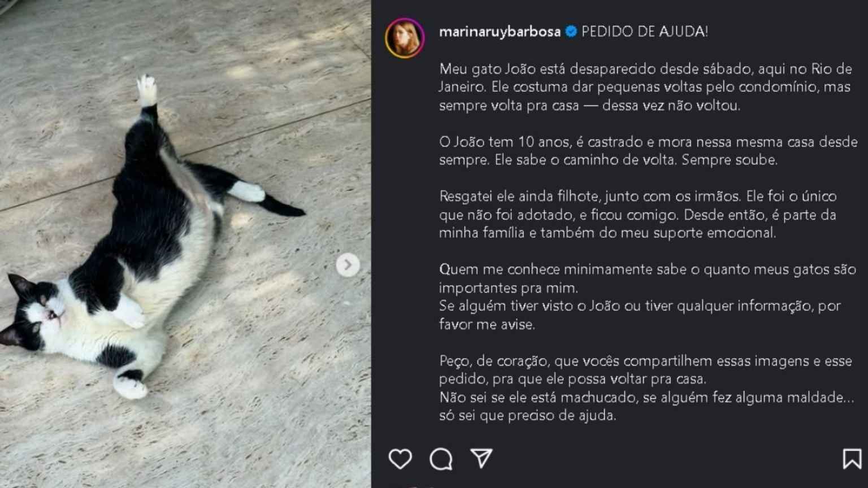Click the black and white cat photo
868x488 pixels.
click(x=185, y=244)
